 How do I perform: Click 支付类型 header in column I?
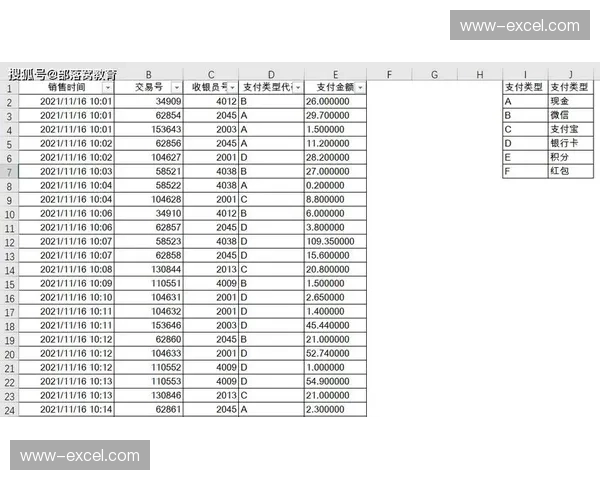[525, 88]
